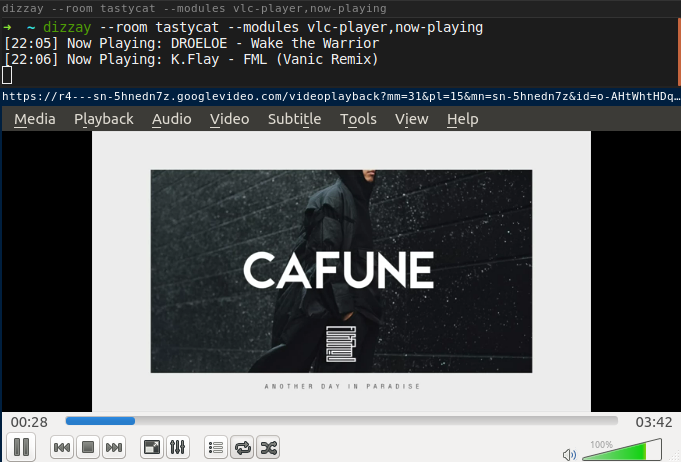Open the Audio menu

(172, 119)
